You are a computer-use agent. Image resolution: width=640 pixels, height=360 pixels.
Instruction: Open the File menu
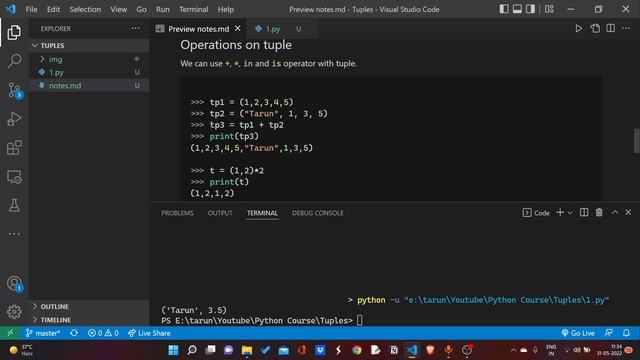pos(31,9)
